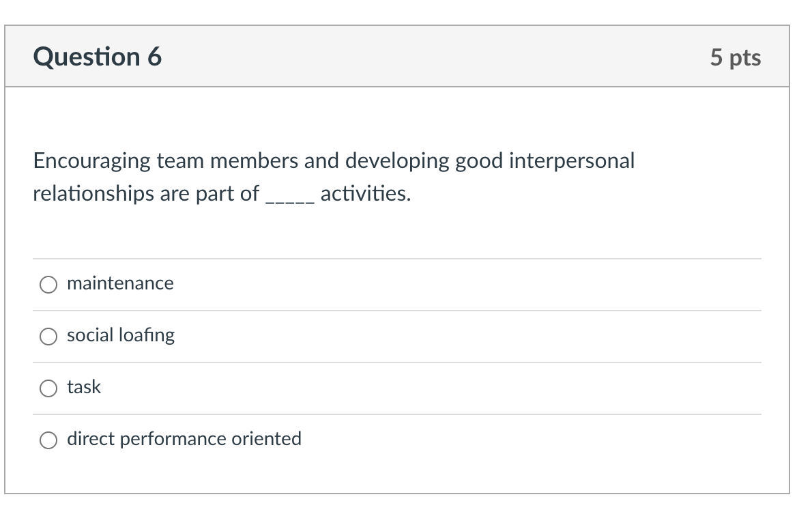Select the maintenance radio button
The image size is (812, 527).
click(x=48, y=284)
